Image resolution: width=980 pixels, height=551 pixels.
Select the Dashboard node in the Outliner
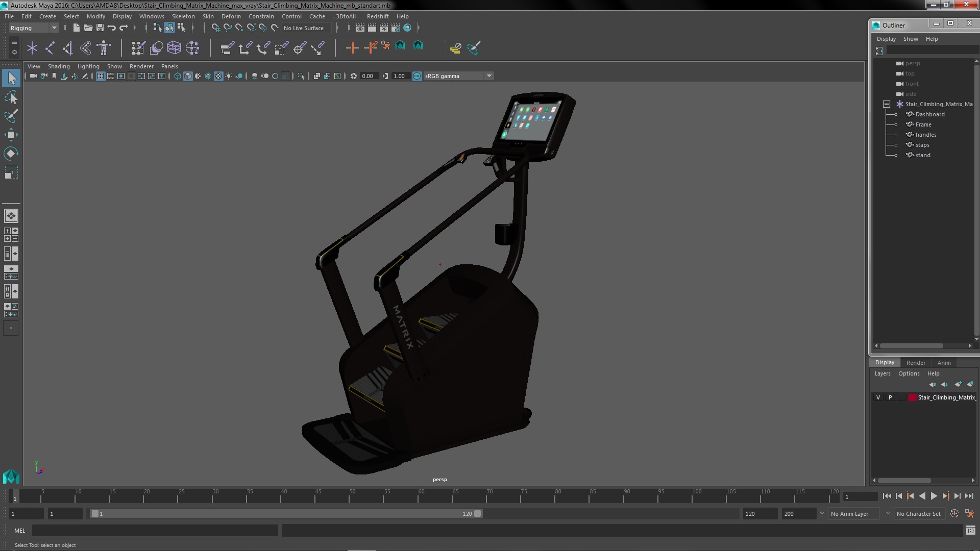pyautogui.click(x=929, y=114)
